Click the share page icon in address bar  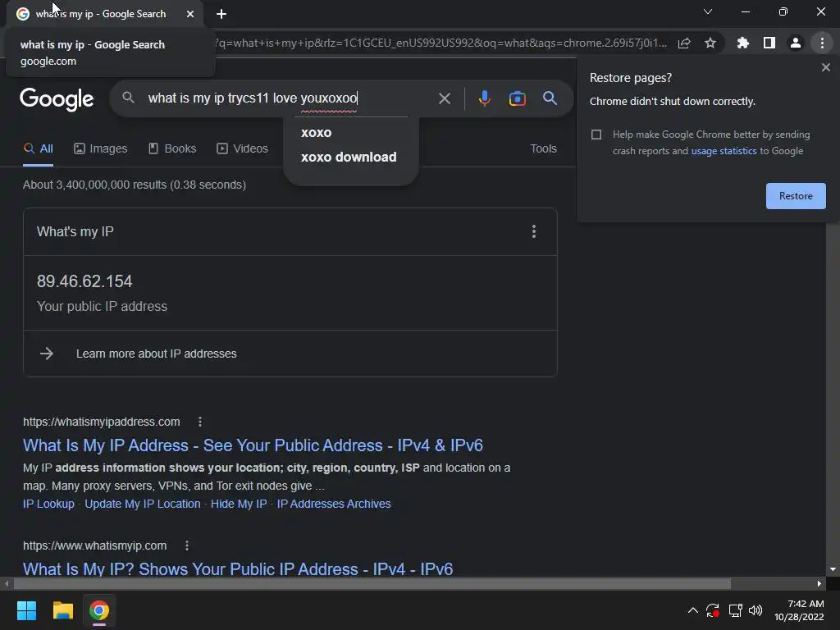coord(684,43)
